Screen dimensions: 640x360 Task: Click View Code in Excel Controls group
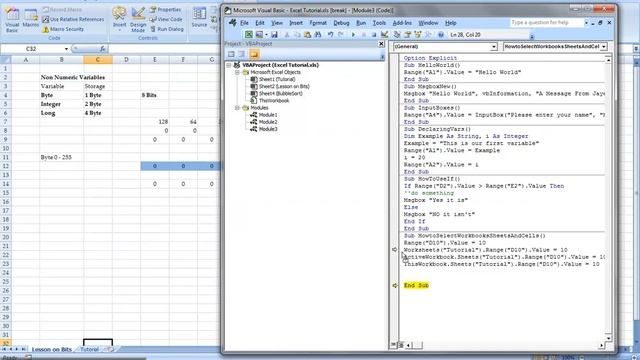click(166, 19)
